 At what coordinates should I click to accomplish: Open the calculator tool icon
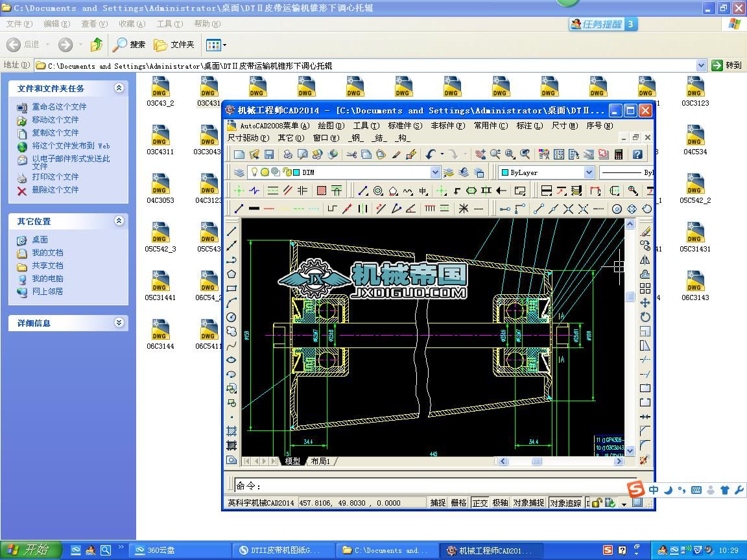[x=619, y=154]
